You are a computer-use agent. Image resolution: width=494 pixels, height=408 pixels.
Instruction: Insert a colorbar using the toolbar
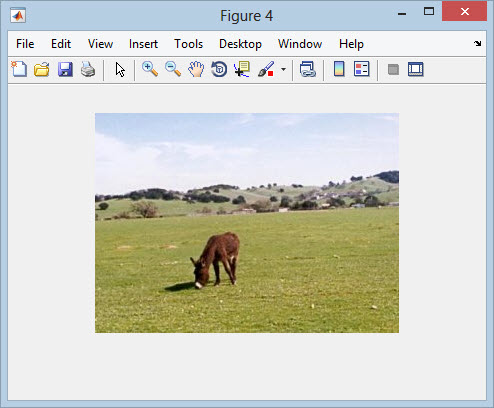[x=339, y=69]
